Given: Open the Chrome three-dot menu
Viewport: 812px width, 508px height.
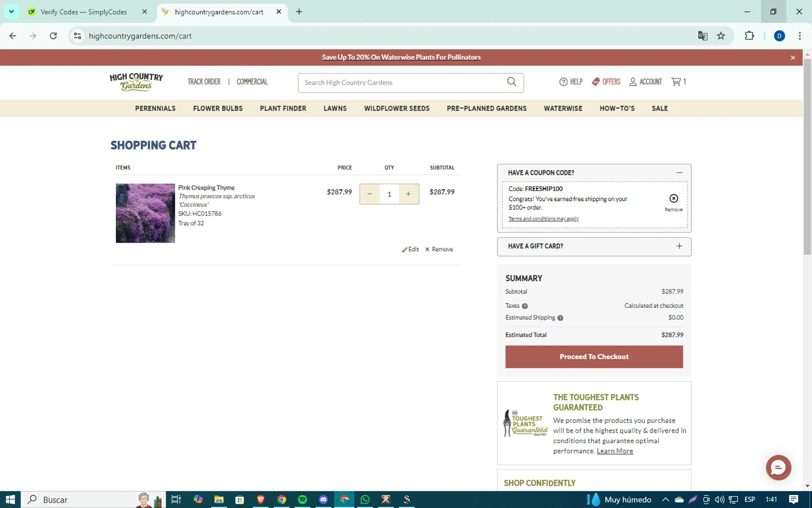Looking at the screenshot, I should tap(800, 36).
